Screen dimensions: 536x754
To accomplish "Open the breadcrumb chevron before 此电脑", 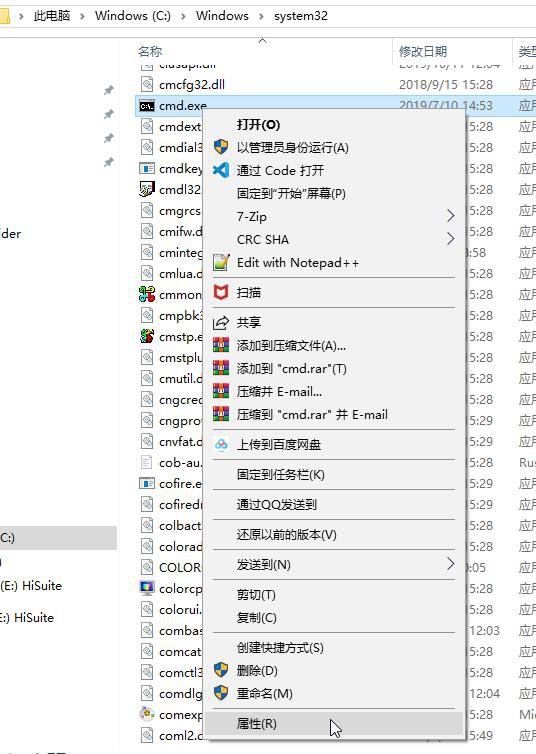I will [21, 16].
